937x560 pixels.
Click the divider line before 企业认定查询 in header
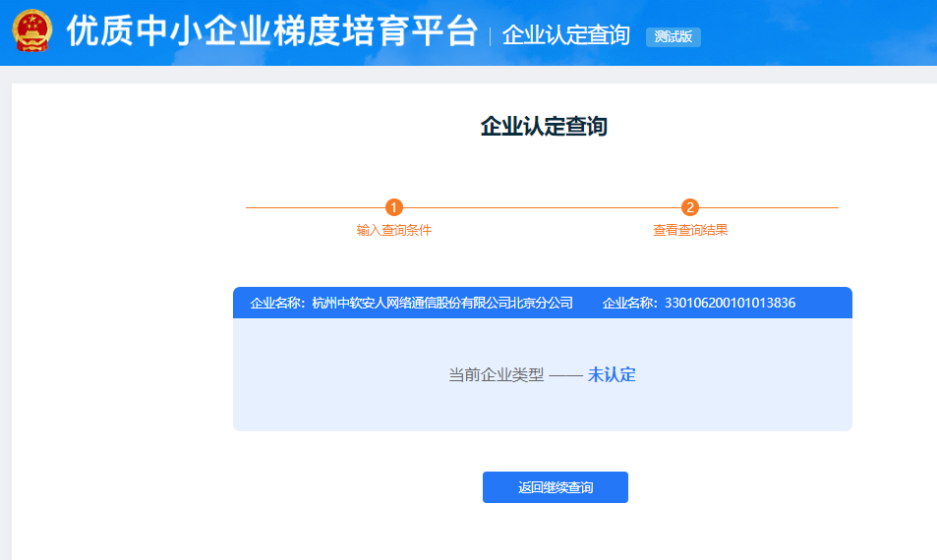pyautogui.click(x=490, y=36)
